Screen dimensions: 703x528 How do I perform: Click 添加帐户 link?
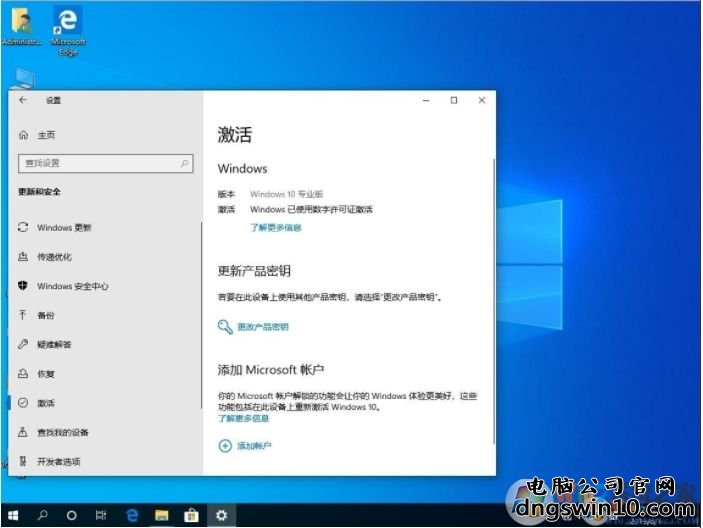point(254,446)
